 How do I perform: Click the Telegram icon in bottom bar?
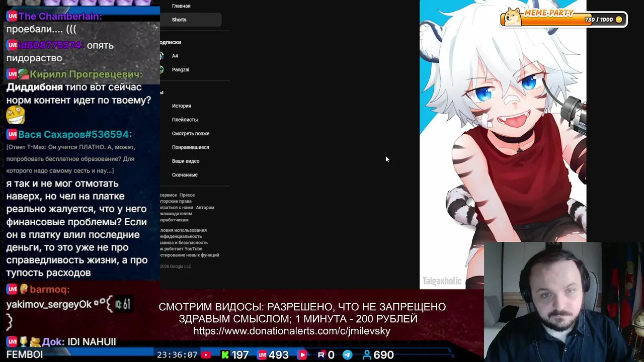point(348,355)
